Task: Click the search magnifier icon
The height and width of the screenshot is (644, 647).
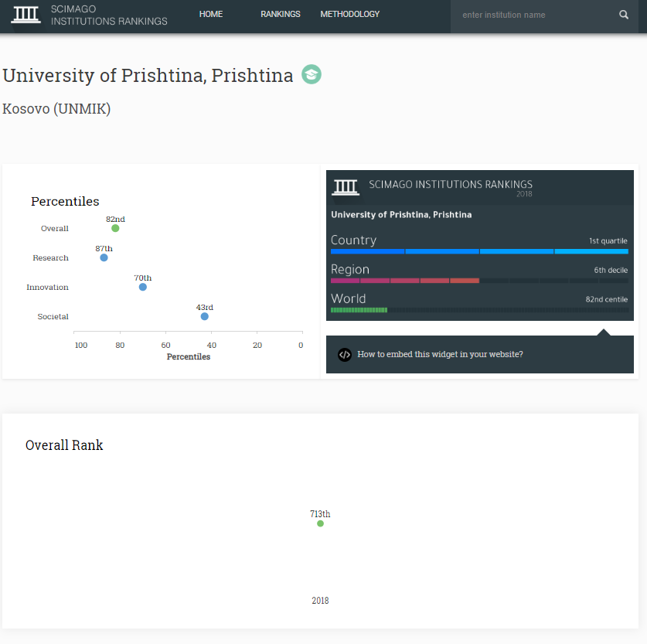Action: point(624,15)
